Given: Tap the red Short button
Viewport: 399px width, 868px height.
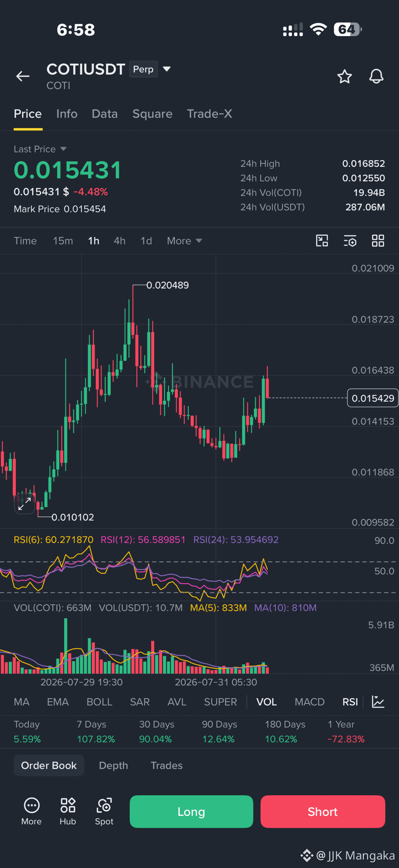Looking at the screenshot, I should (x=323, y=812).
